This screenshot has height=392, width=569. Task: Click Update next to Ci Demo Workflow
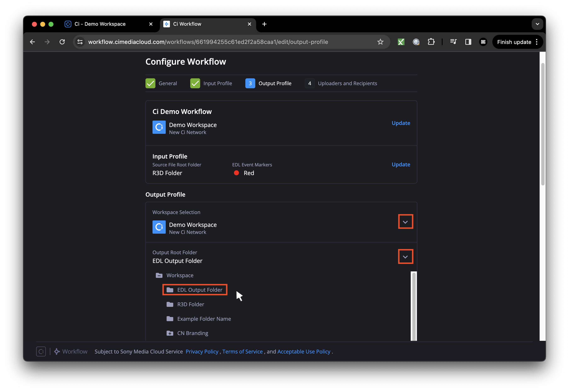click(401, 123)
